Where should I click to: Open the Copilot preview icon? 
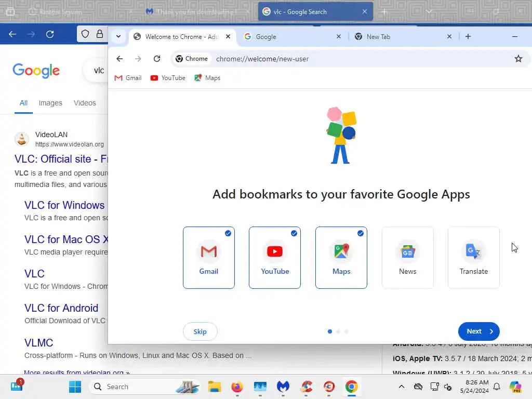coord(515,387)
